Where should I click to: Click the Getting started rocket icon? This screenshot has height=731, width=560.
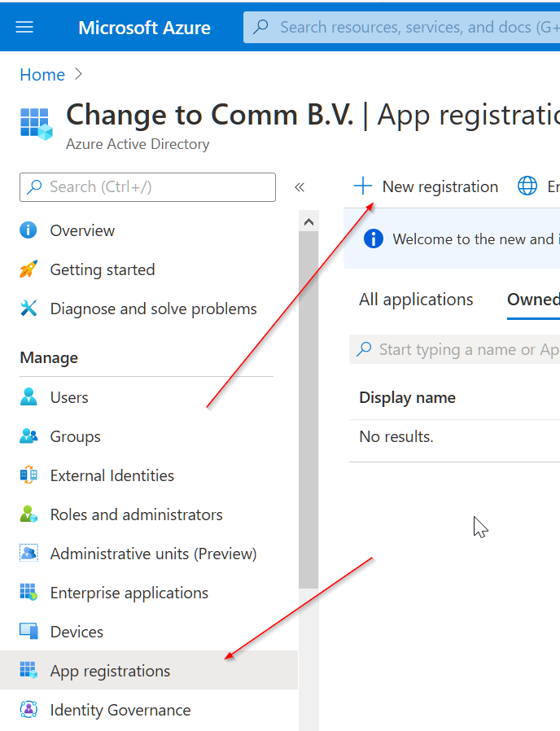28,269
